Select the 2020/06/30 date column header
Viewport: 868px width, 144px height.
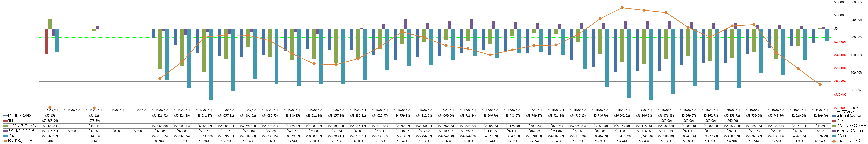[754, 110]
